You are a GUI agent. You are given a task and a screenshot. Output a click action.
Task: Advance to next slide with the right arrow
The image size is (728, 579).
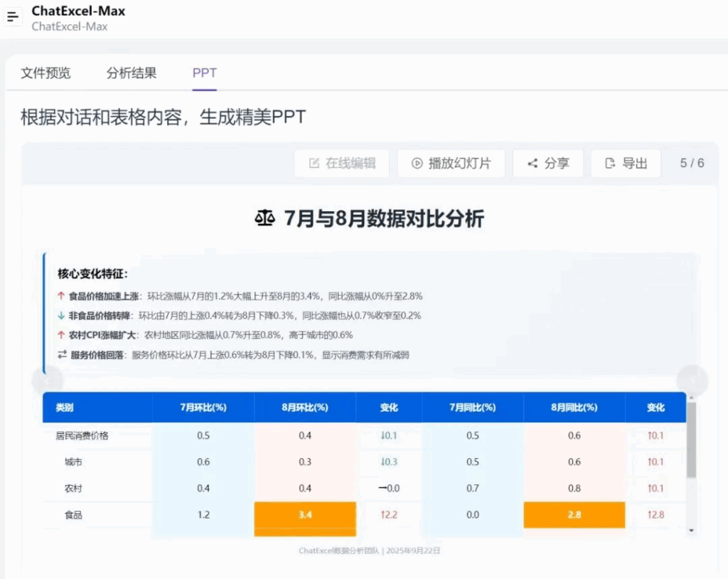point(691,381)
